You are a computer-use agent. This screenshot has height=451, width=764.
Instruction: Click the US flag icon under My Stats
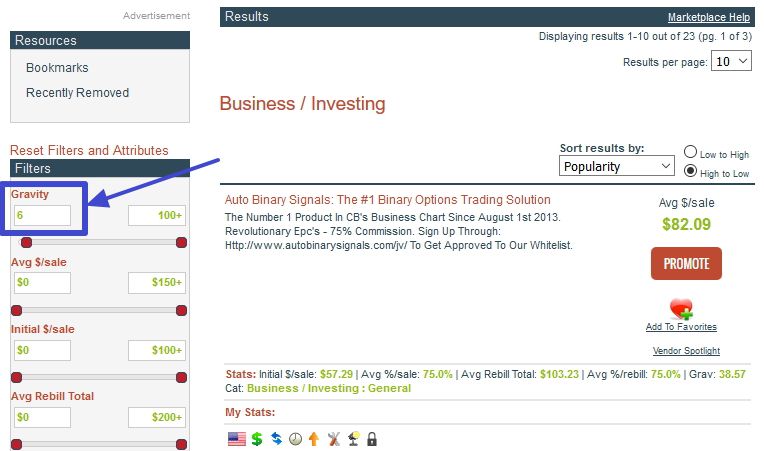(x=236, y=439)
